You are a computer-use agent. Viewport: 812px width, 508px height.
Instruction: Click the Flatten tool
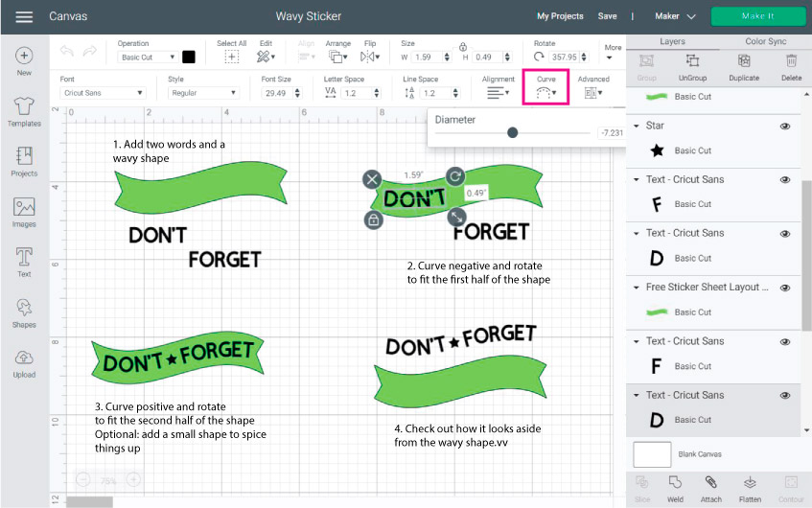pyautogui.click(x=750, y=489)
